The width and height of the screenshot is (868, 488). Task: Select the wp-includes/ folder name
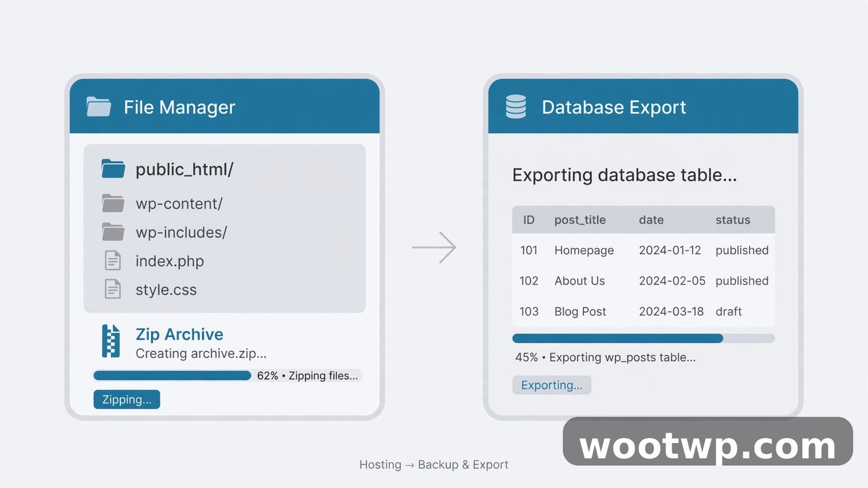tap(181, 233)
